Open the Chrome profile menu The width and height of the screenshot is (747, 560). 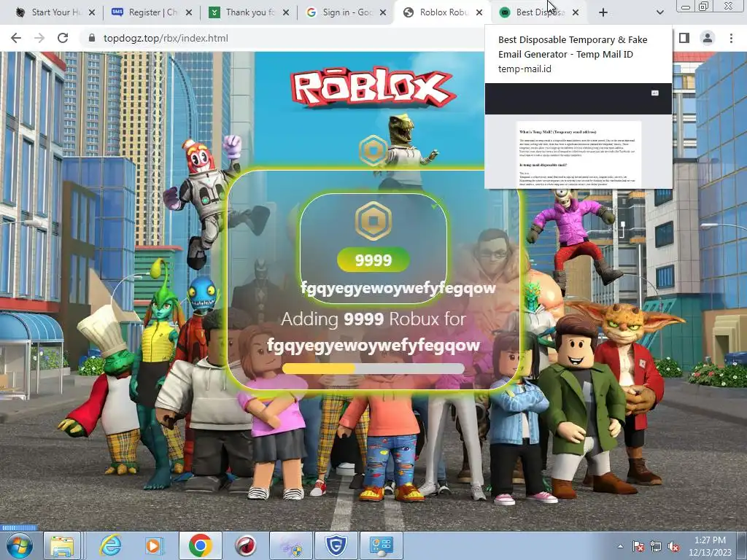coord(708,38)
